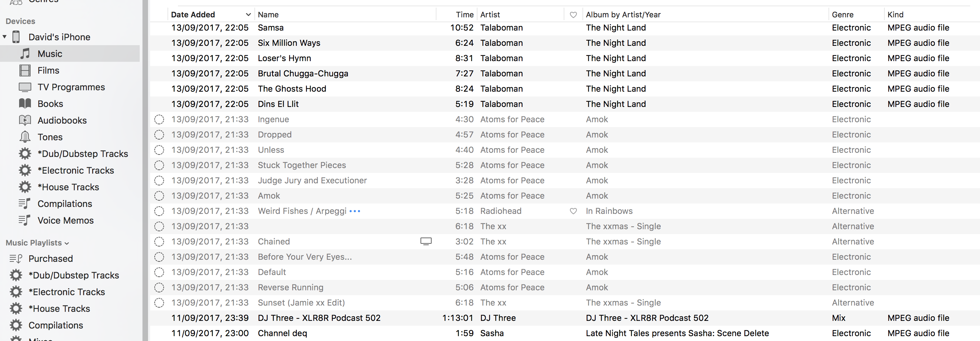Click the In Rainbows album cell
The height and width of the screenshot is (341, 980).
609,211
